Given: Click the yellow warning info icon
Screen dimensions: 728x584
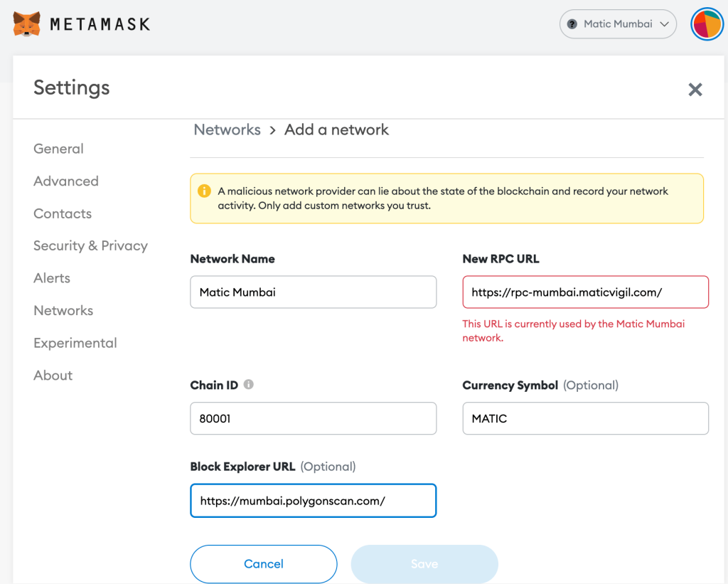Looking at the screenshot, I should pos(204,191).
